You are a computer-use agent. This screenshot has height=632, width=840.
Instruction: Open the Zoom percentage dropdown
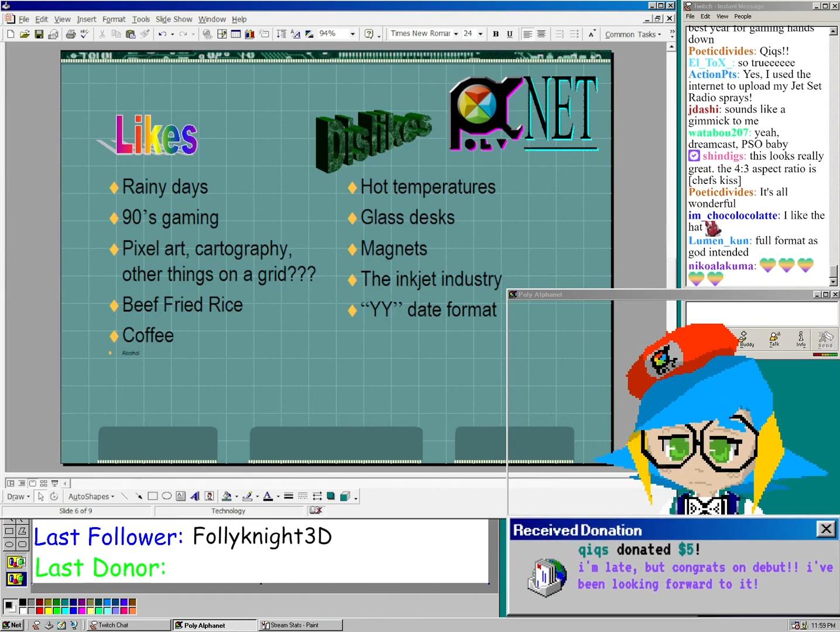[x=352, y=34]
